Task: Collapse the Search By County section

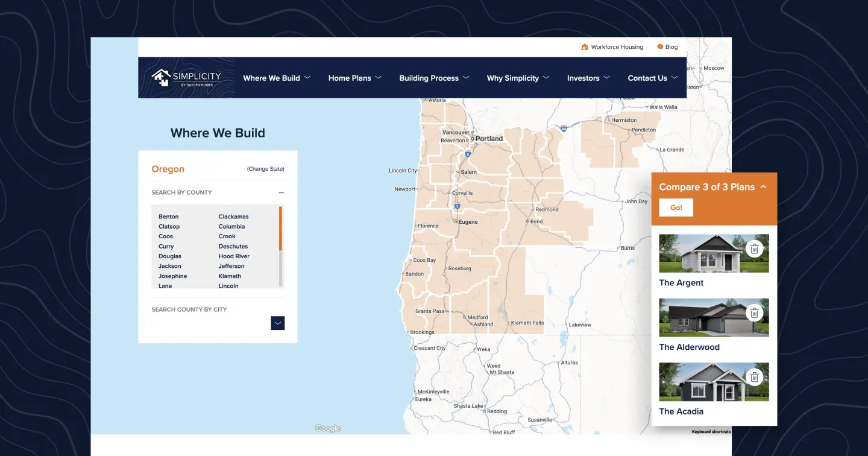Action: [281, 192]
